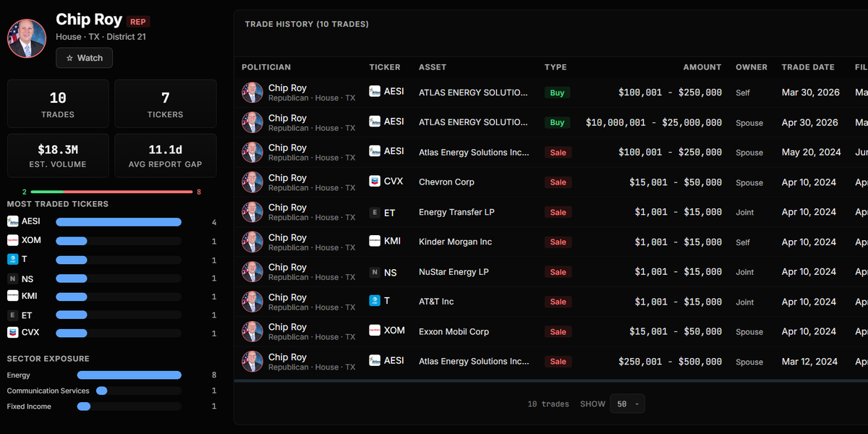Sort table by Ticker column header
Viewport: 868px width, 434px height.
385,67
